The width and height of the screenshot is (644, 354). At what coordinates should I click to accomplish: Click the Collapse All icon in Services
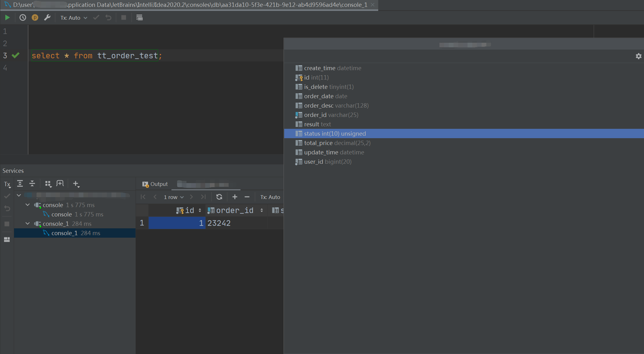coord(32,184)
